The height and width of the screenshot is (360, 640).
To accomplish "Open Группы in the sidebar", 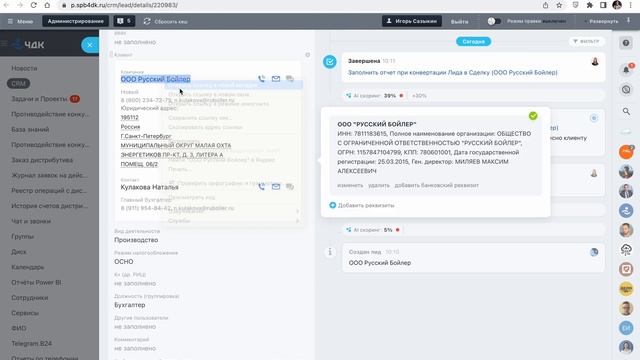I will click(22, 236).
